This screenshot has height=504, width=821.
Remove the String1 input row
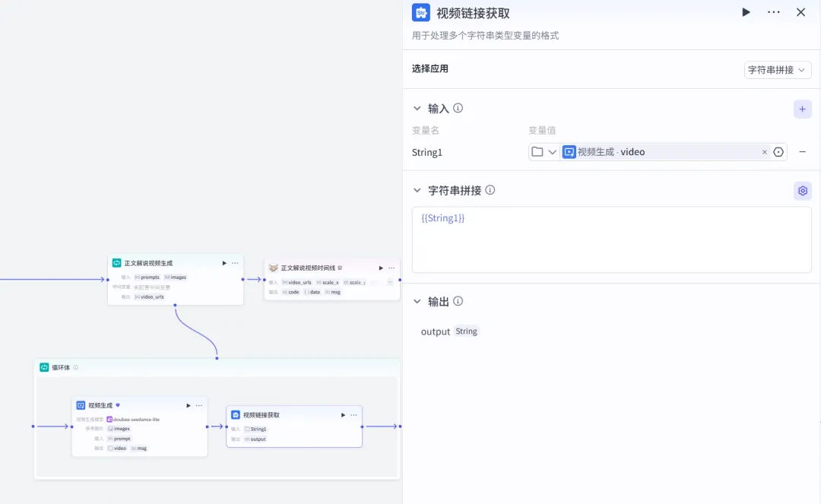[x=802, y=152]
